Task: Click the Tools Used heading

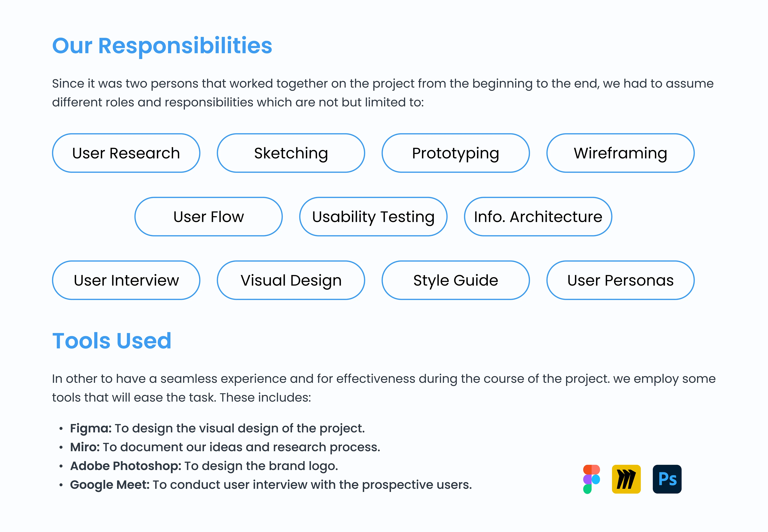Action: tap(112, 341)
